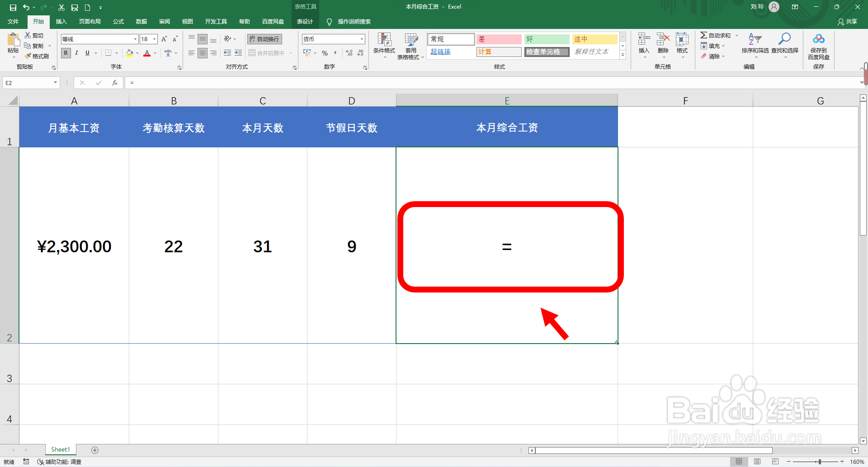
Task: Toggle middle vertical alignment
Action: pos(203,39)
